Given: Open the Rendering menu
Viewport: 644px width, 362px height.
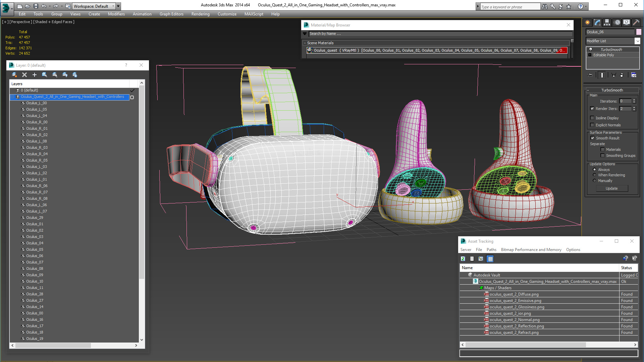Looking at the screenshot, I should click(x=200, y=14).
